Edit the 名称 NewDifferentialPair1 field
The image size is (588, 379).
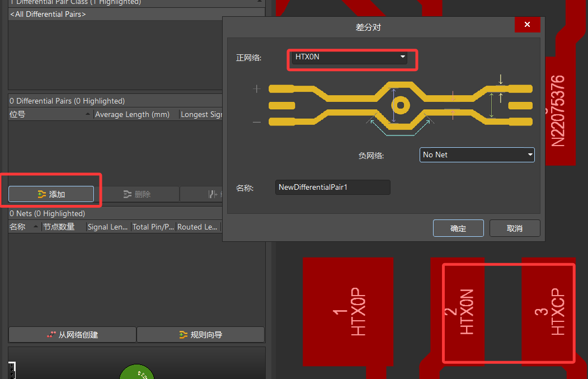333,187
